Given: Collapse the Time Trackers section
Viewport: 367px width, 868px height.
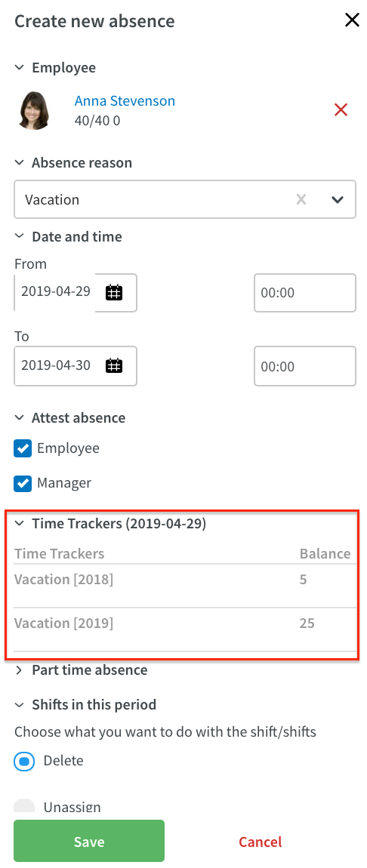Looking at the screenshot, I should tap(20, 524).
